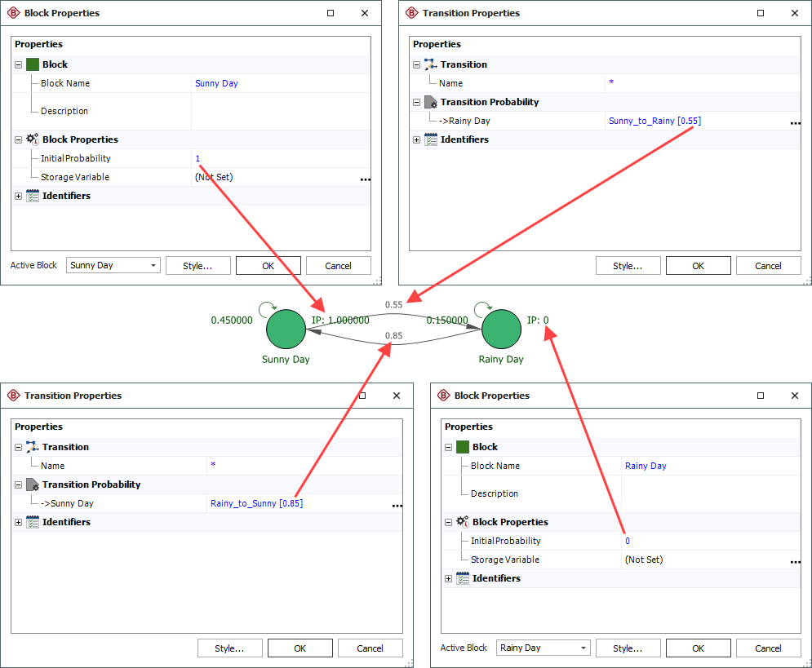Cancel the top-right Transition Properties dialog
Screen dimensions: 812x668
[768, 266]
